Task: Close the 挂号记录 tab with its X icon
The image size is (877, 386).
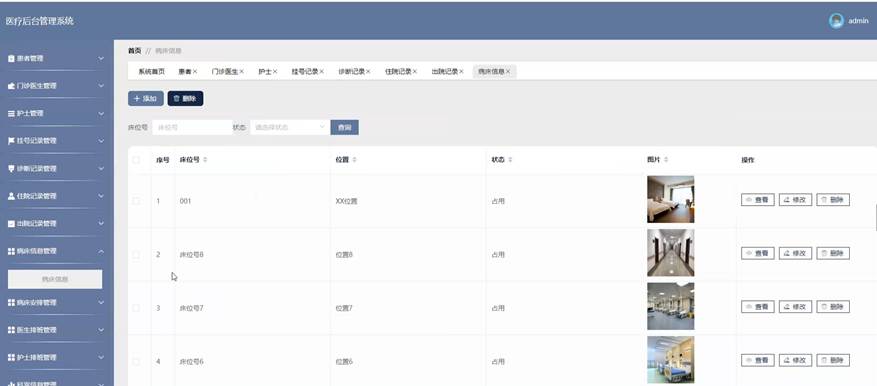Action: click(322, 72)
